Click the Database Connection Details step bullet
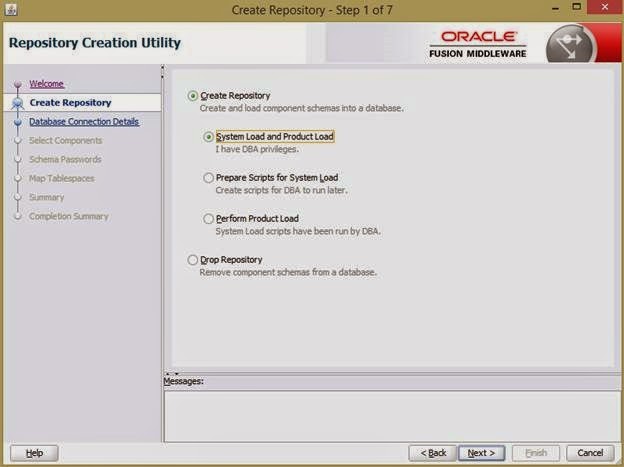624x467 pixels. 18,122
